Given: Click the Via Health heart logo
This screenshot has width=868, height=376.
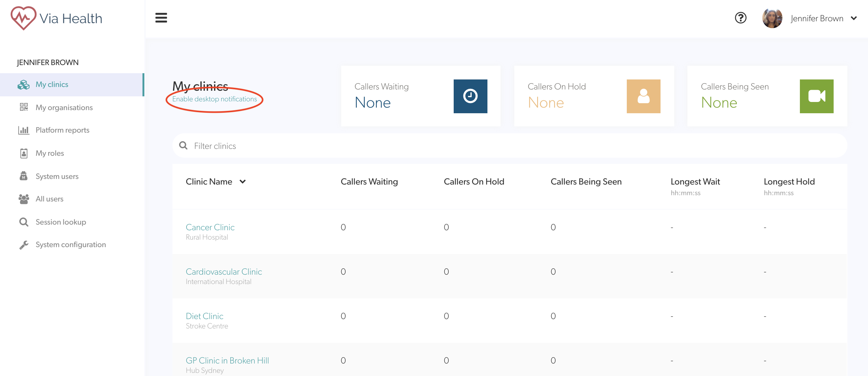Looking at the screenshot, I should tap(23, 18).
